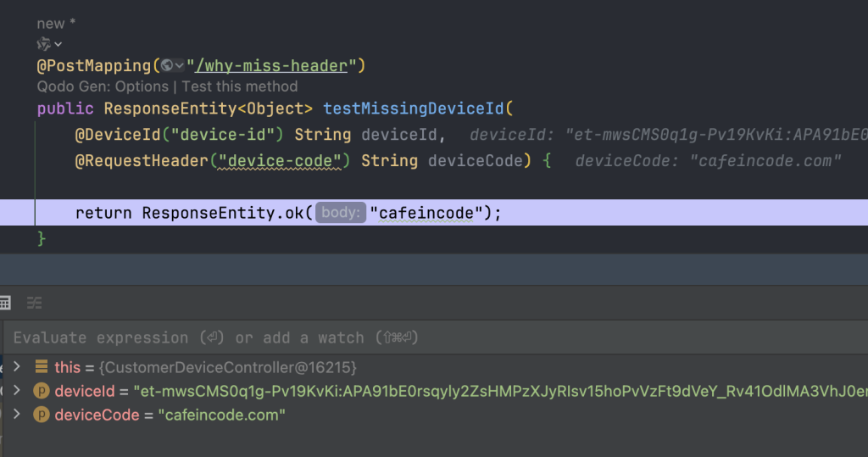Image resolution: width=868 pixels, height=457 pixels.
Task: Click the testMissingDeviceId method name
Action: click(x=414, y=109)
